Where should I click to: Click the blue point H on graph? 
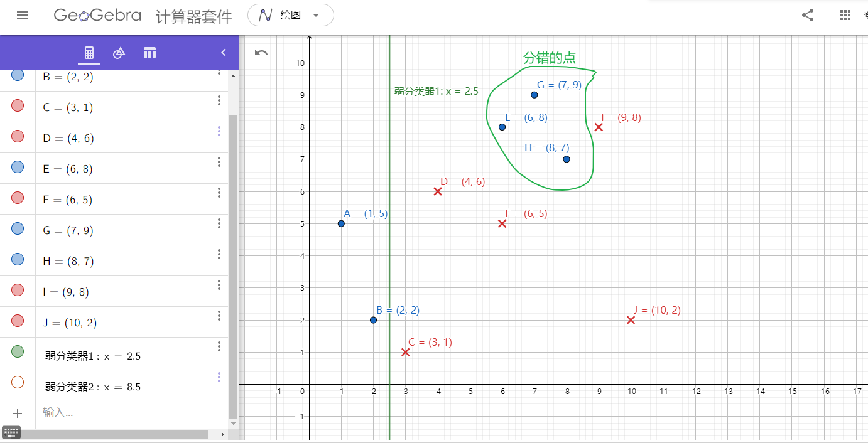[567, 159]
